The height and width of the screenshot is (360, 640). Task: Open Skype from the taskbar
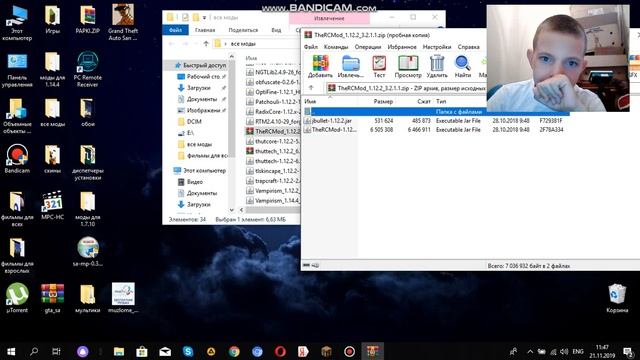pos(188,351)
